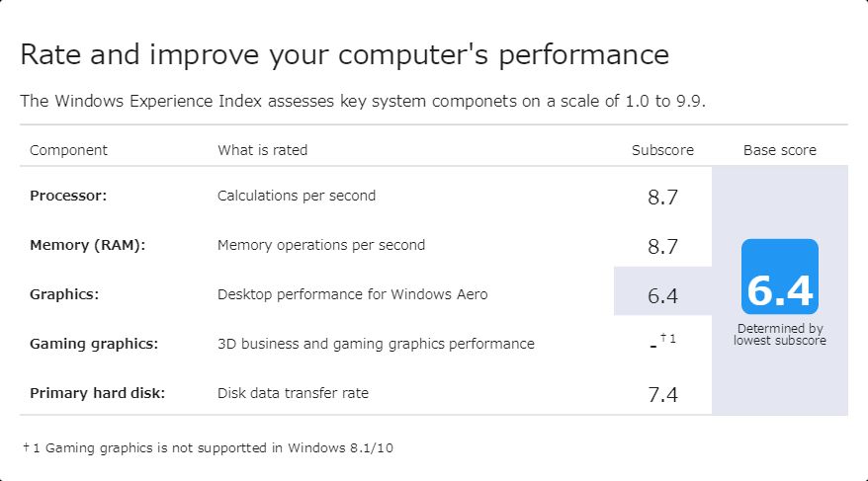Click the What is rated column header
The height and width of the screenshot is (481, 868).
click(262, 150)
